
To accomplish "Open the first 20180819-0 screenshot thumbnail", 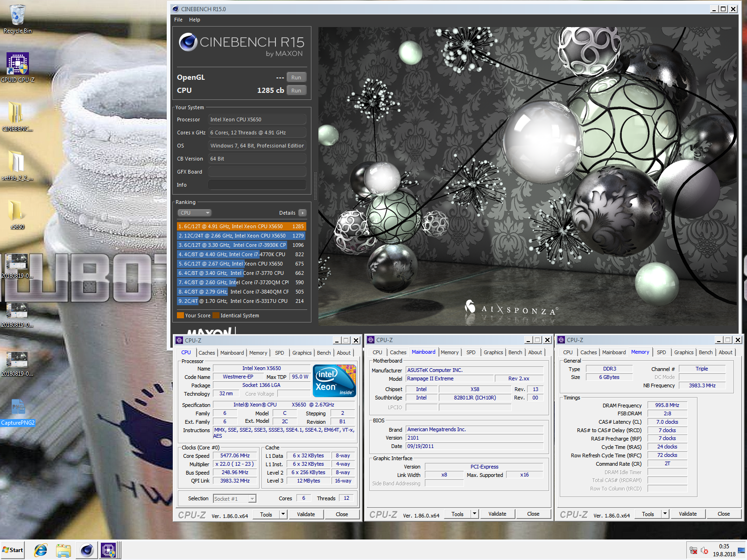I will pyautogui.click(x=17, y=266).
